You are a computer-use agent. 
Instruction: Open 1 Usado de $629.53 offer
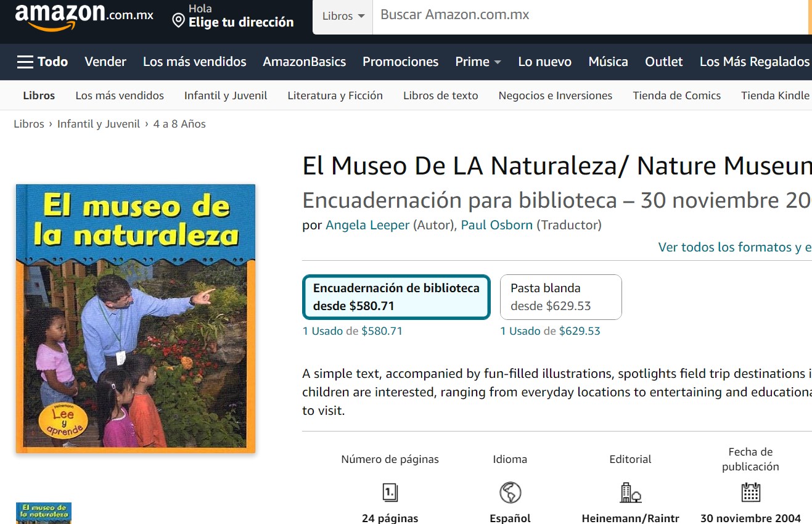point(550,331)
